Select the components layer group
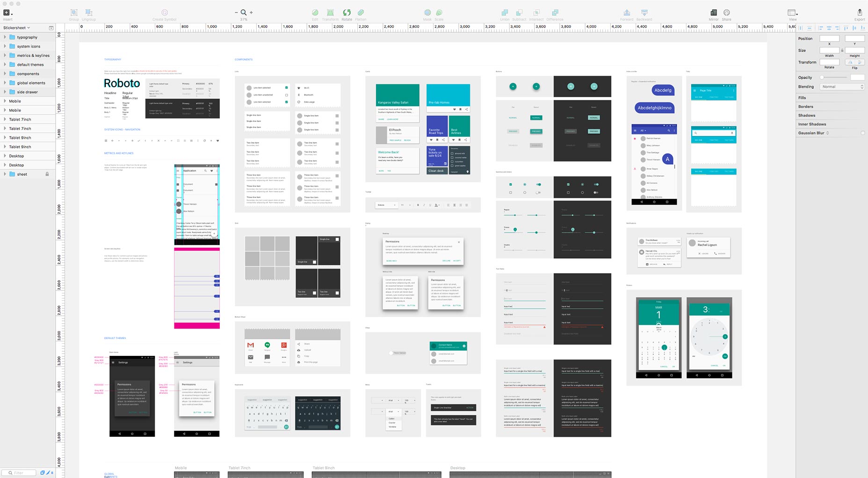Viewport: 868px width, 478px height. click(x=28, y=74)
